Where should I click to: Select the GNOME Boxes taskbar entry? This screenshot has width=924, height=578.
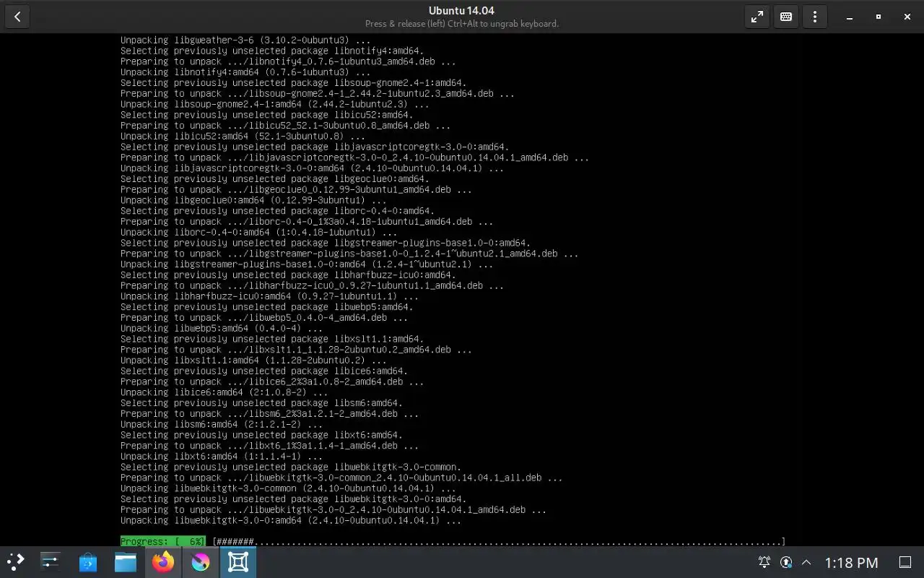click(238, 561)
